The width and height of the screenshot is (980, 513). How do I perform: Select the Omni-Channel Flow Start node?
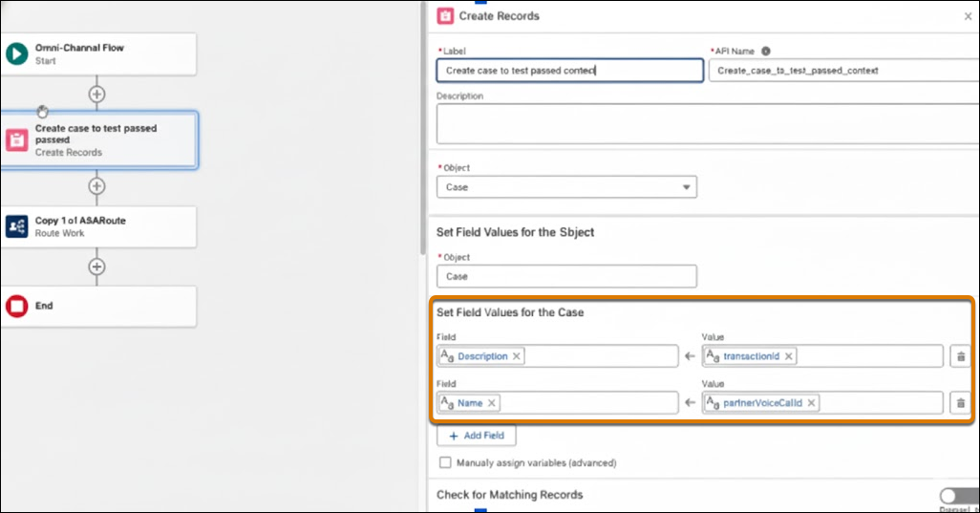tap(98, 54)
